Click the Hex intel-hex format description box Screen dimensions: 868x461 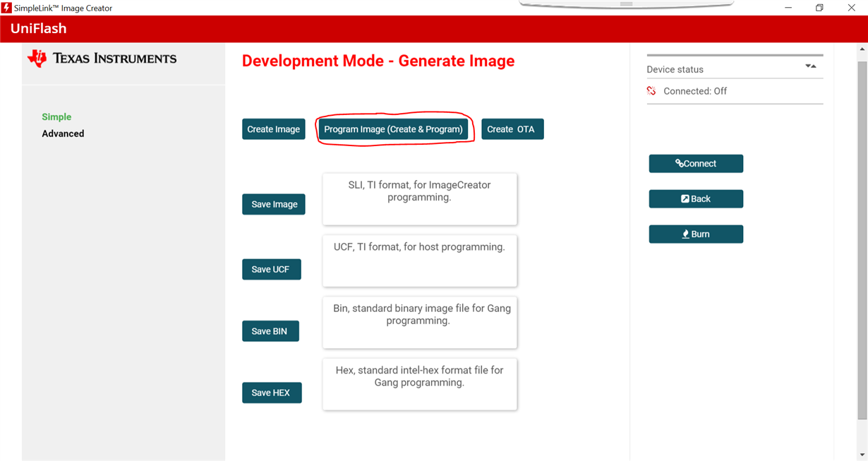coord(420,384)
